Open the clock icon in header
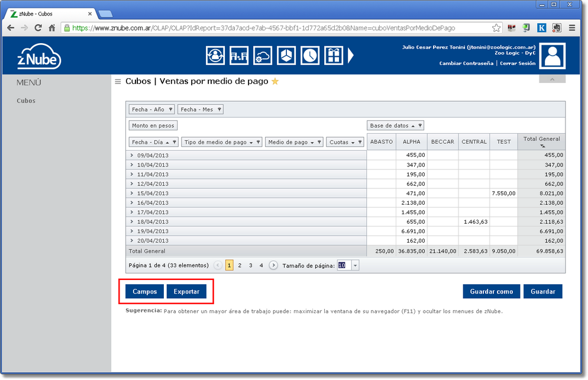This screenshot has width=588, height=380. (310, 56)
